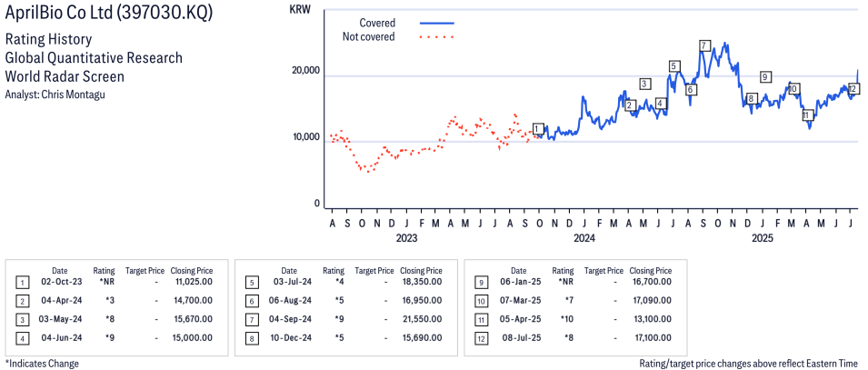Viewport: 868px width, 370px height.
Task: Click the Rating History heading
Action: [x=48, y=40]
